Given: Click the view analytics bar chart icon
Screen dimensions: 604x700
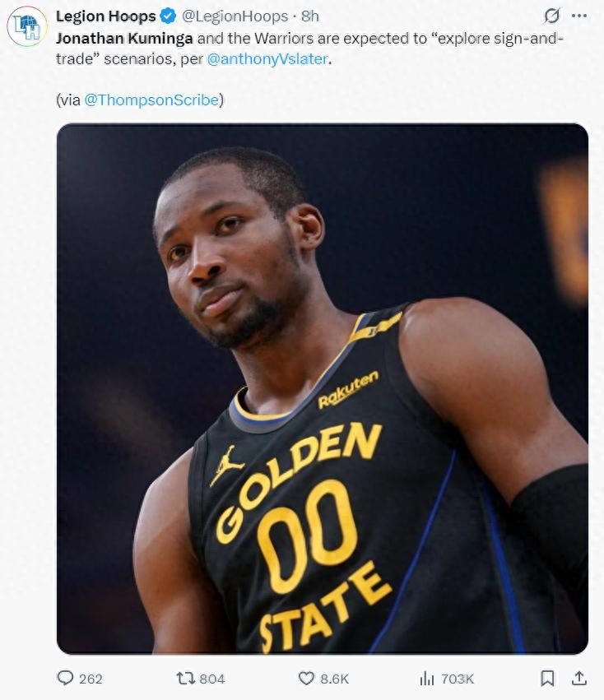Looking at the screenshot, I should click(426, 678).
